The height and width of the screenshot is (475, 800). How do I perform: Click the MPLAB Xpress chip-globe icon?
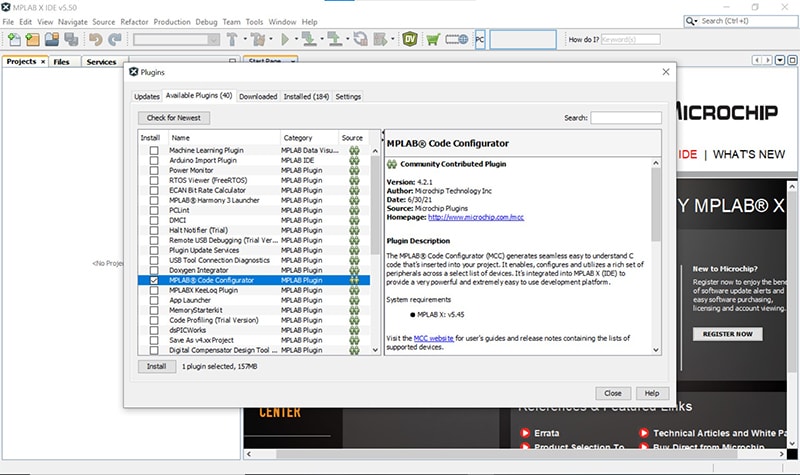[x=457, y=39]
